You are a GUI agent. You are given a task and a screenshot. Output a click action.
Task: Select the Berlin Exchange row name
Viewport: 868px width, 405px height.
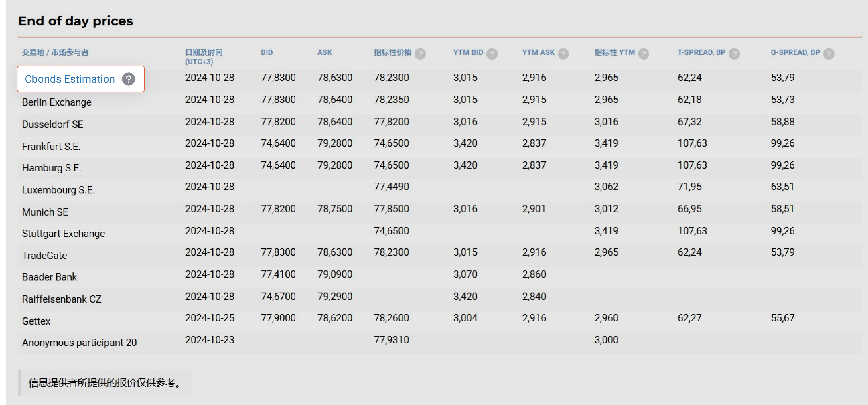(57, 102)
